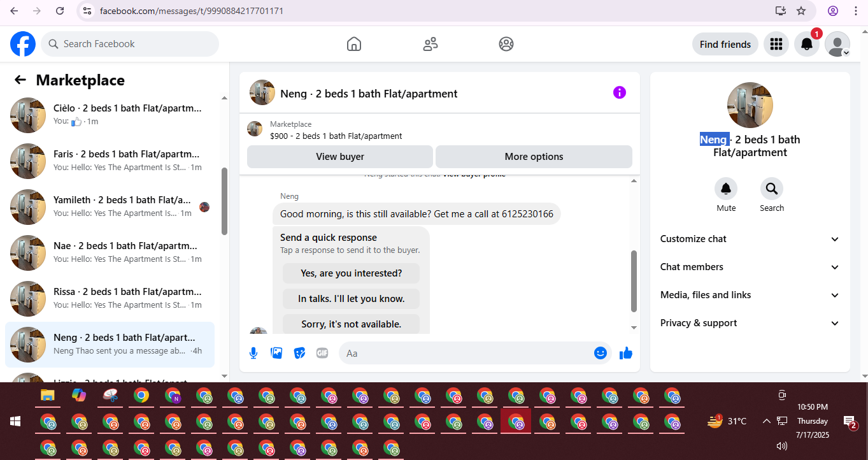The width and height of the screenshot is (868, 460).
Task: Mute this conversation with bell icon
Action: 726,189
